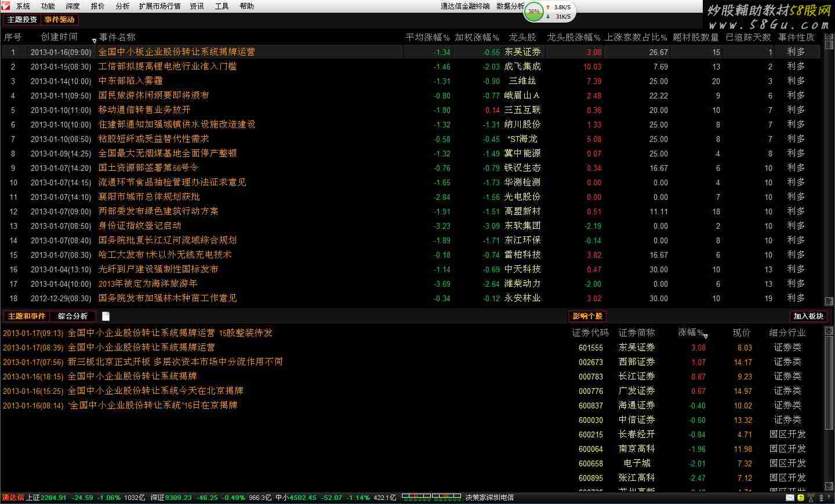Click the document icon beside 综合分析 tab
The height and width of the screenshot is (504, 835).
pyautogui.click(x=106, y=316)
